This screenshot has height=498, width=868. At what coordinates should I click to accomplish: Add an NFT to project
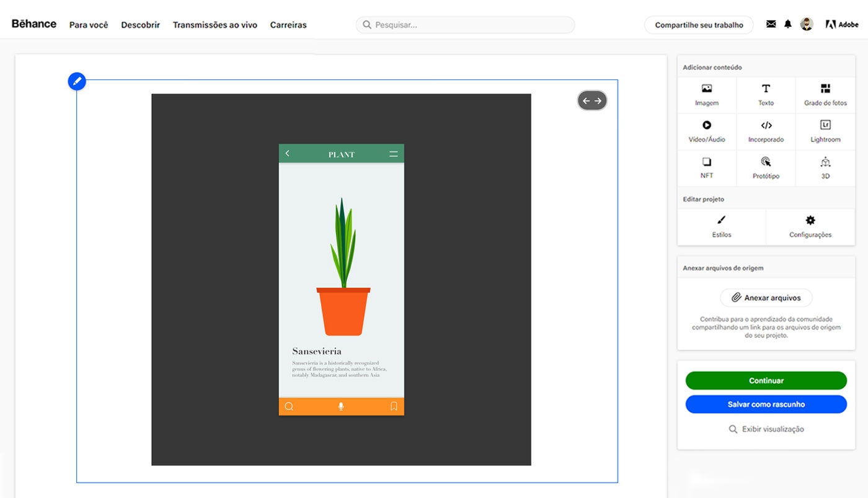(x=706, y=167)
